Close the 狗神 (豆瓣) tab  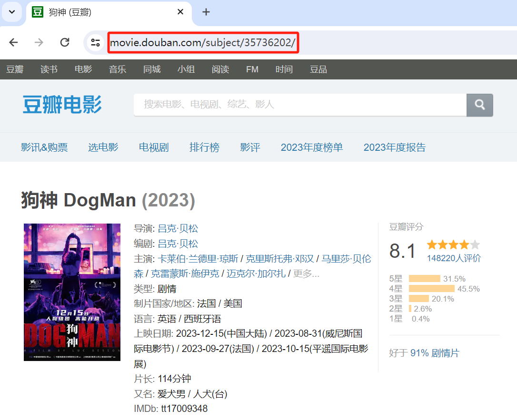[180, 12]
